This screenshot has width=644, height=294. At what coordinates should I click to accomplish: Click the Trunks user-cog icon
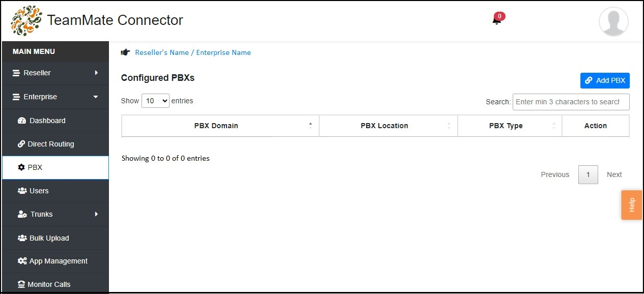[22, 214]
